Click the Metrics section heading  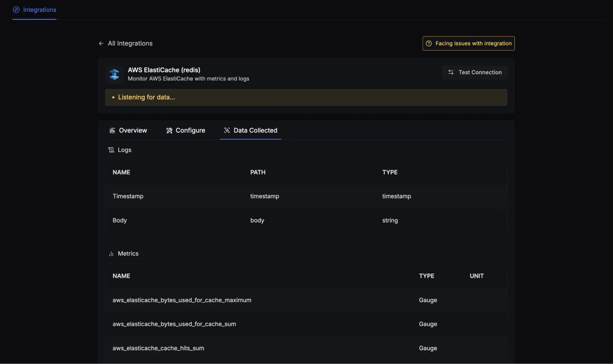click(x=128, y=254)
